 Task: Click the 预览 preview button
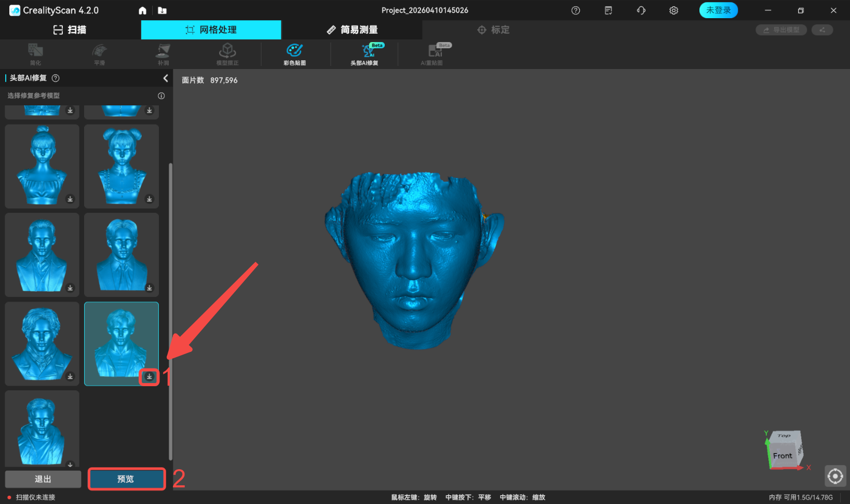[x=126, y=479]
